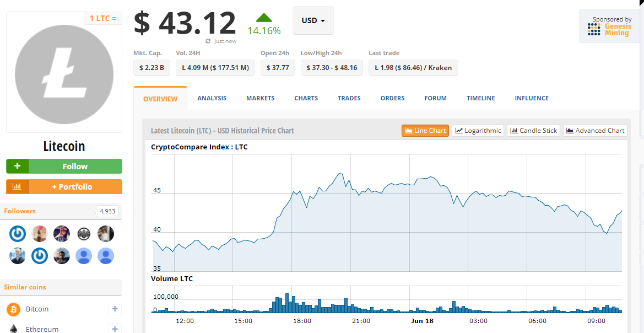Image resolution: width=644 pixels, height=333 pixels.
Task: Click the refresh icon near 'Just now'
Action: 208,41
